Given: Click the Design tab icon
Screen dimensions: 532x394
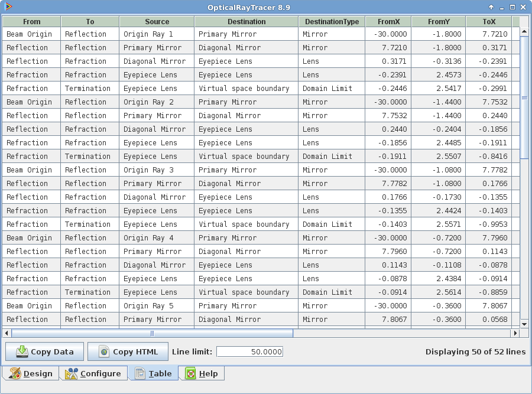Looking at the screenshot, I should (x=15, y=373).
